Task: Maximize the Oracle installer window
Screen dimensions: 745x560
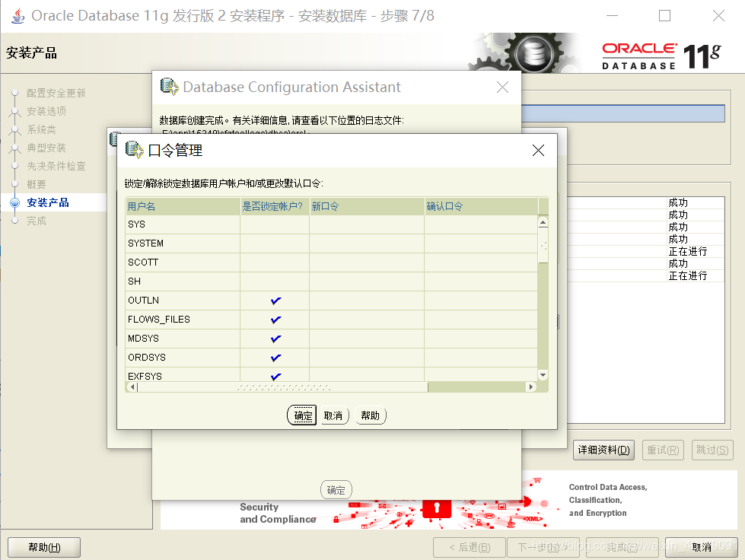Action: [x=664, y=16]
